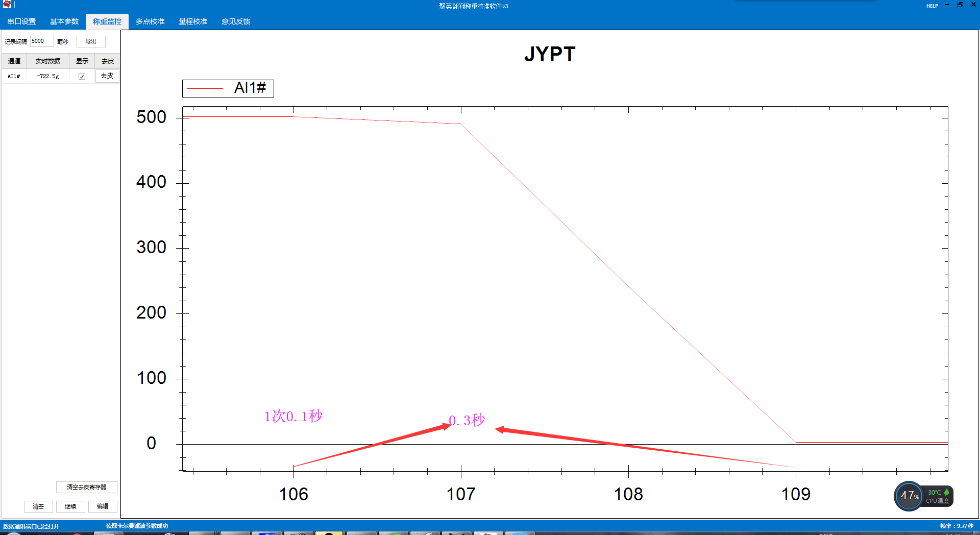Go to the 多点校准 tab
The width and height of the screenshot is (980, 535).
pyautogui.click(x=150, y=21)
